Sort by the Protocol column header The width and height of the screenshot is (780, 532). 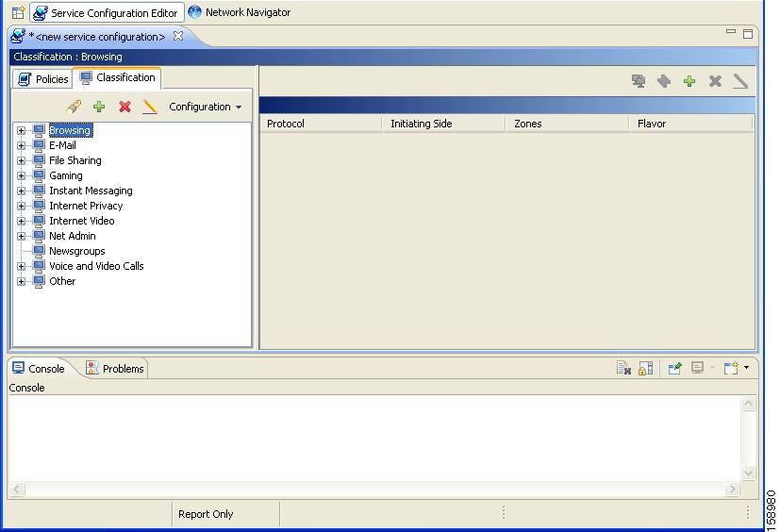click(x=321, y=124)
